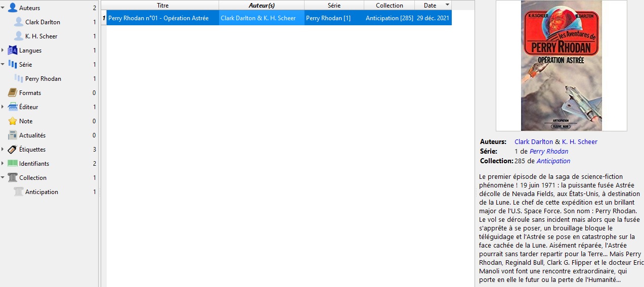Click the Série bars icon
The width and height of the screenshot is (644, 287).
pos(13,64)
